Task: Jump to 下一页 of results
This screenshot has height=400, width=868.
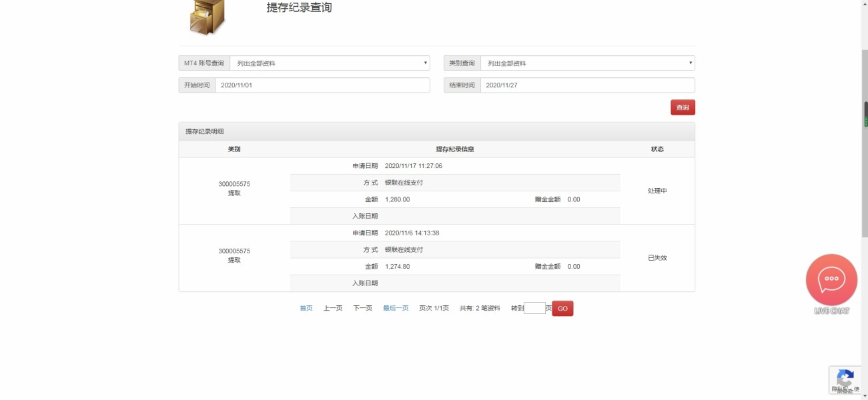Action: (362, 308)
